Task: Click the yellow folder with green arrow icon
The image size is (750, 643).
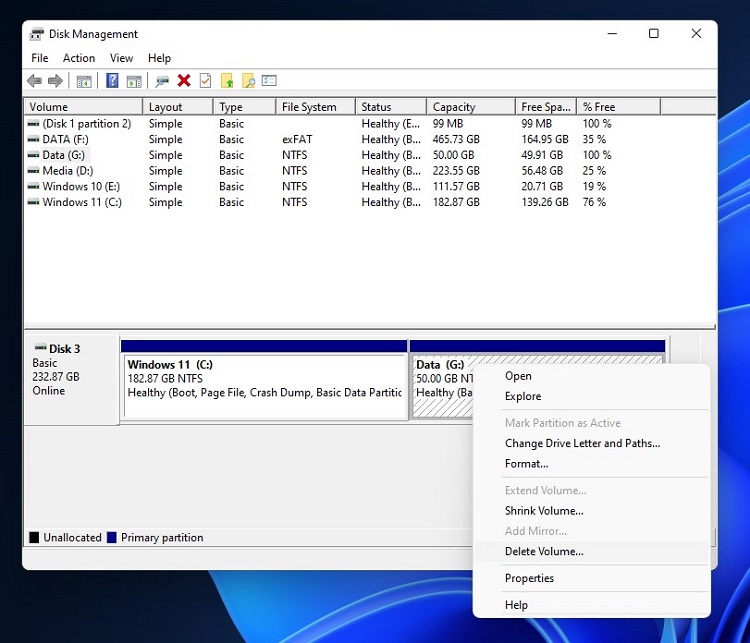Action: 227,80
